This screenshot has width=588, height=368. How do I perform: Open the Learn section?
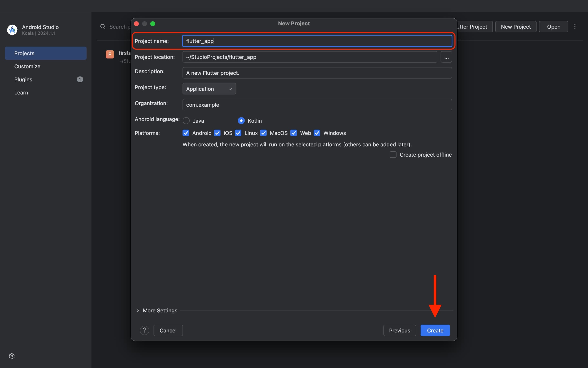46,92
